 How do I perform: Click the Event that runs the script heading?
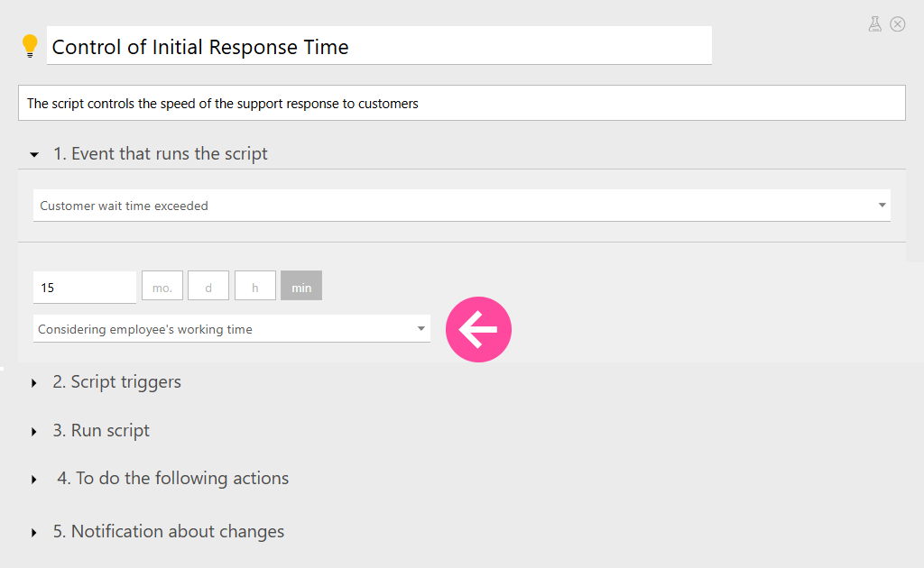tap(160, 154)
